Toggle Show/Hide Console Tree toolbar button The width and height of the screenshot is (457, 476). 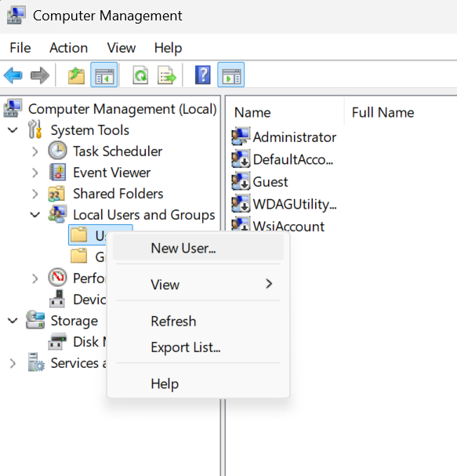[103, 75]
